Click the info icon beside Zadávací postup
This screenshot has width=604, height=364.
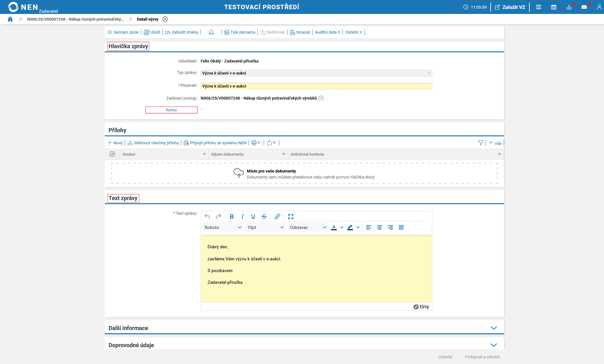pyautogui.click(x=321, y=98)
